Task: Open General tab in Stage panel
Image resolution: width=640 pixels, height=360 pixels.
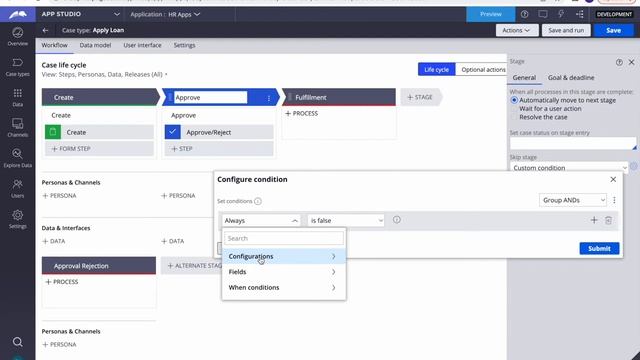Action: (524, 78)
